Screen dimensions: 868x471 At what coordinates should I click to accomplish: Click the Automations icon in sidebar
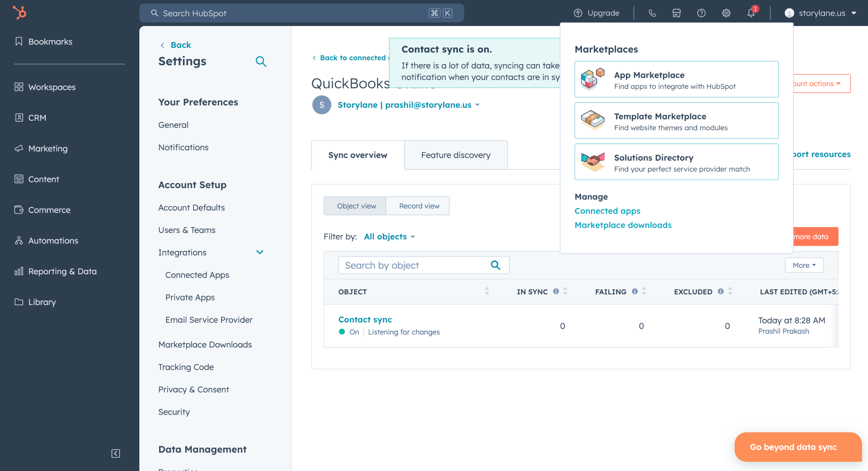(x=19, y=240)
